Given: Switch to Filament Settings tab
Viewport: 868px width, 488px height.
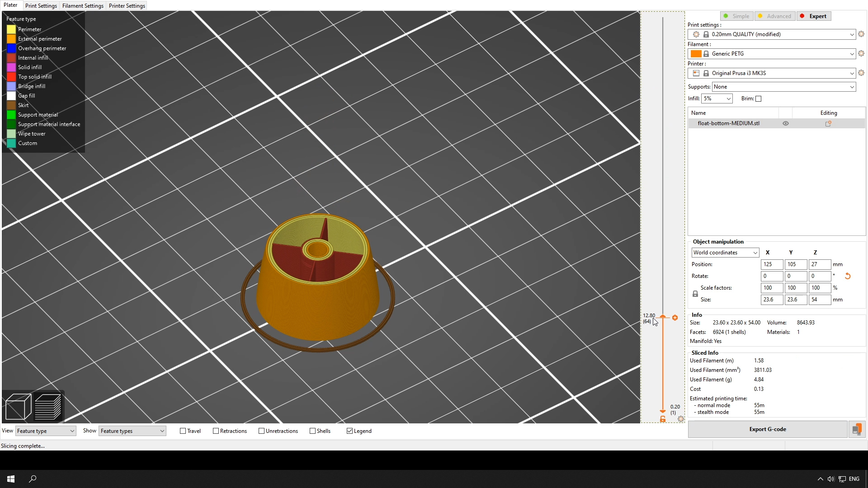Looking at the screenshot, I should (83, 6).
